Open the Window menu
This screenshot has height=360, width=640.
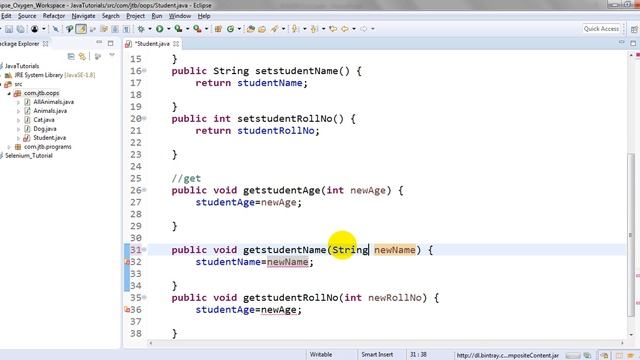click(180, 16)
